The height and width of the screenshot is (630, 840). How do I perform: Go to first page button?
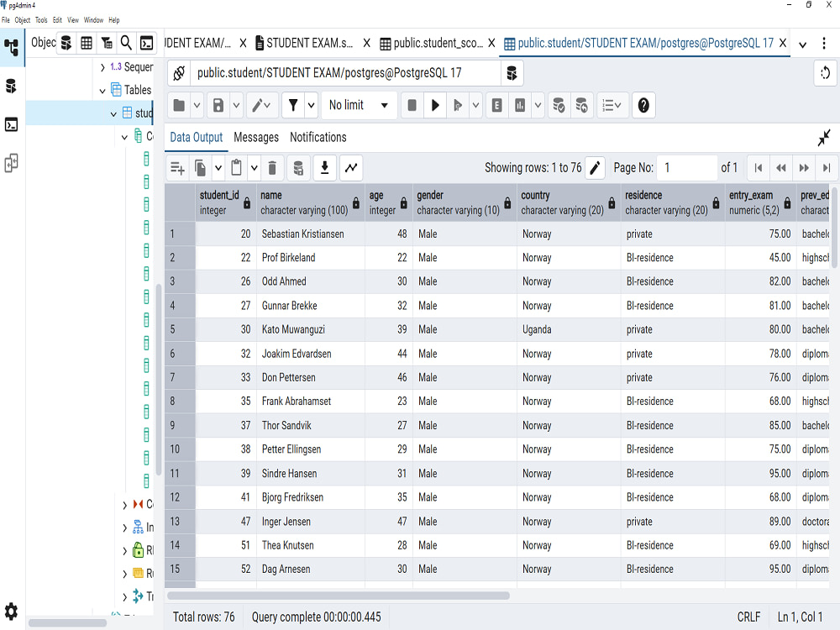pyautogui.click(x=758, y=168)
